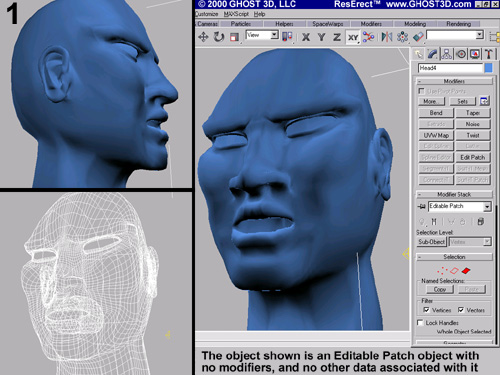Screen dimensions: 500x375
Task: Toggle the Vectors filter checkbox
Action: pyautogui.click(x=461, y=310)
